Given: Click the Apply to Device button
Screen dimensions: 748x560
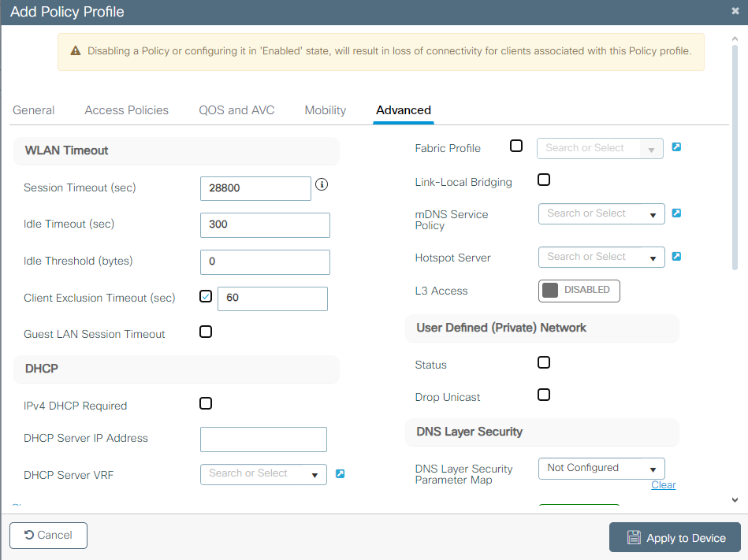Looking at the screenshot, I should (675, 538).
